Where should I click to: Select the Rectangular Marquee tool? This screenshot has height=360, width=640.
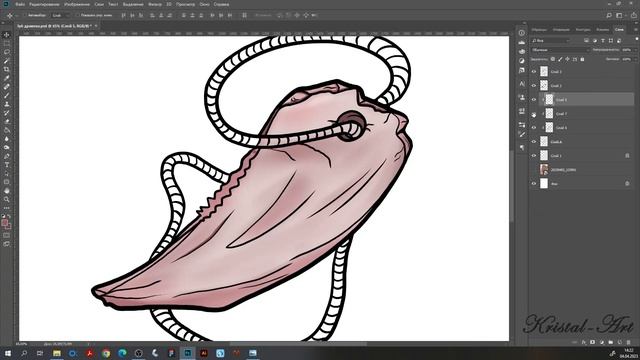tap(7, 43)
